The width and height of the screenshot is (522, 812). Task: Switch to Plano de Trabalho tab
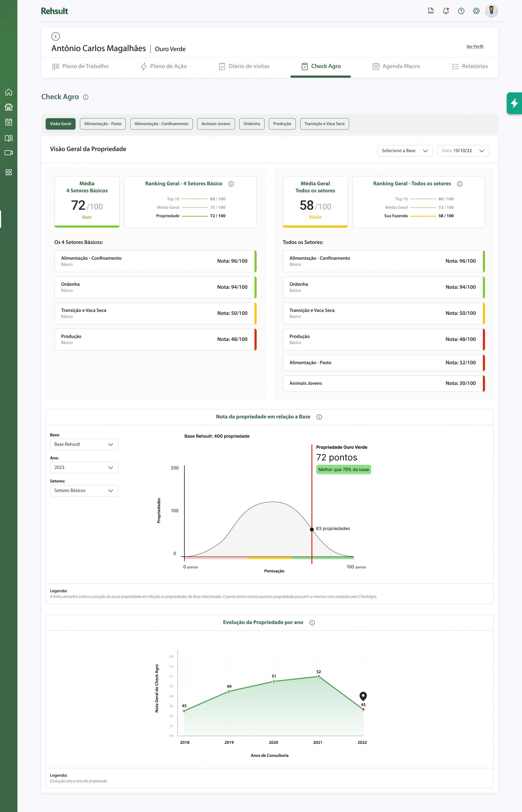tap(80, 66)
